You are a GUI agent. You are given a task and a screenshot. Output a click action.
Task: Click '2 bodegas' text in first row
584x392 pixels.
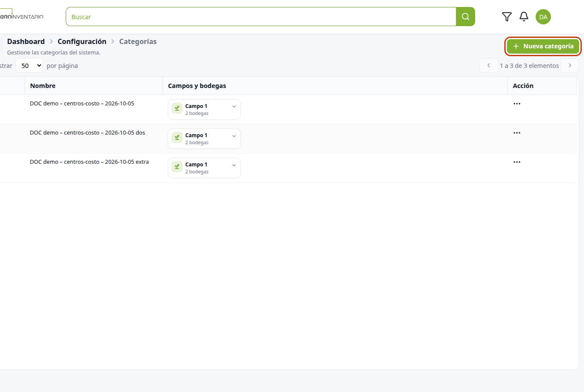click(197, 113)
